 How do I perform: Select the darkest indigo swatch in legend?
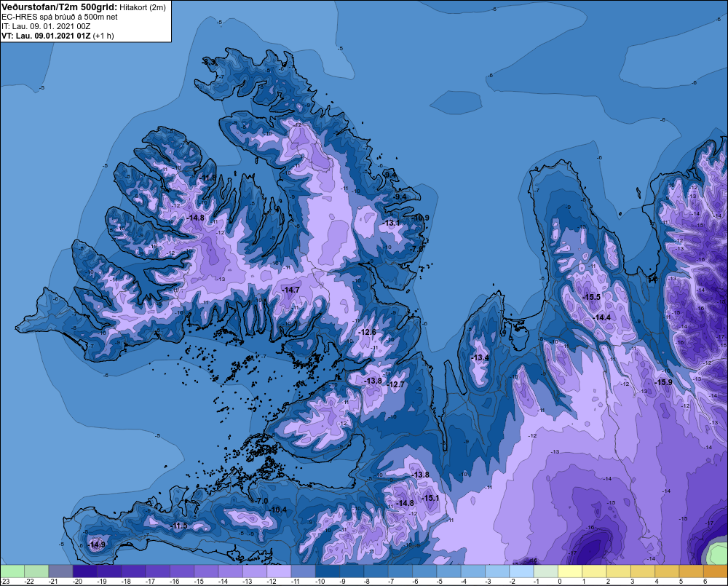pos(85,571)
